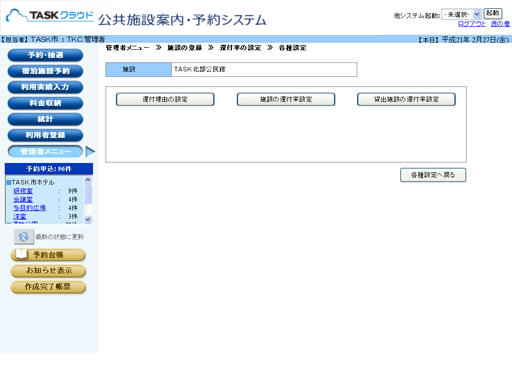Select the highlighted 管理者メニュー menu
Image resolution: width=512 pixels, height=384 pixels.
pyautogui.click(x=45, y=151)
